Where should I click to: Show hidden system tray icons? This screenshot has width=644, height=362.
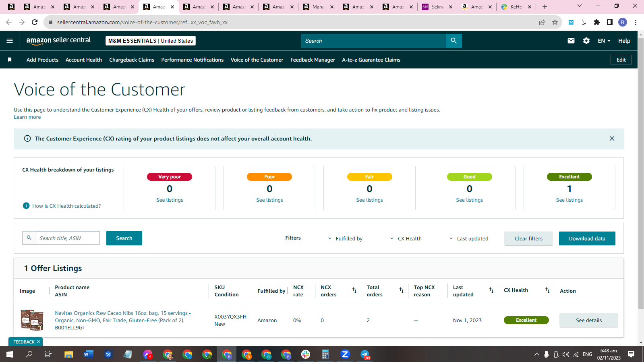pos(536,354)
